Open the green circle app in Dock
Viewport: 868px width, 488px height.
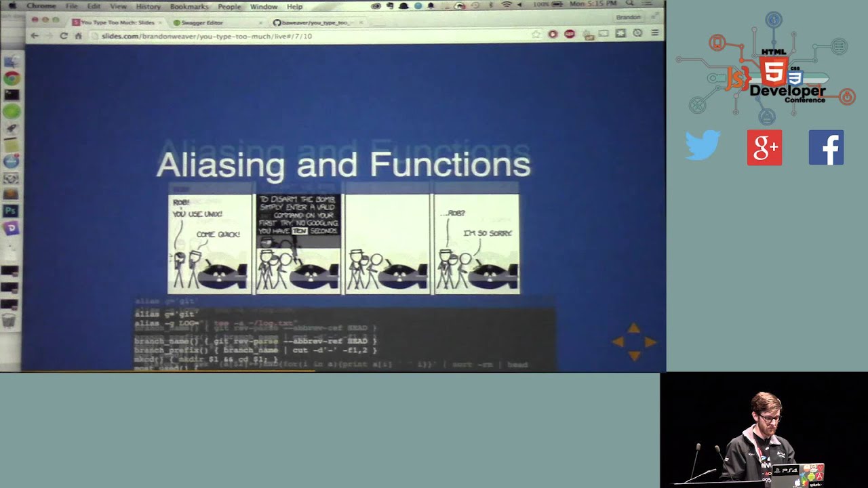click(12, 111)
